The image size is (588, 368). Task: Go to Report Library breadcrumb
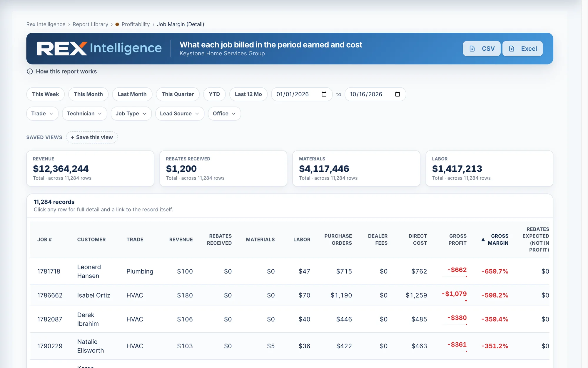90,24
